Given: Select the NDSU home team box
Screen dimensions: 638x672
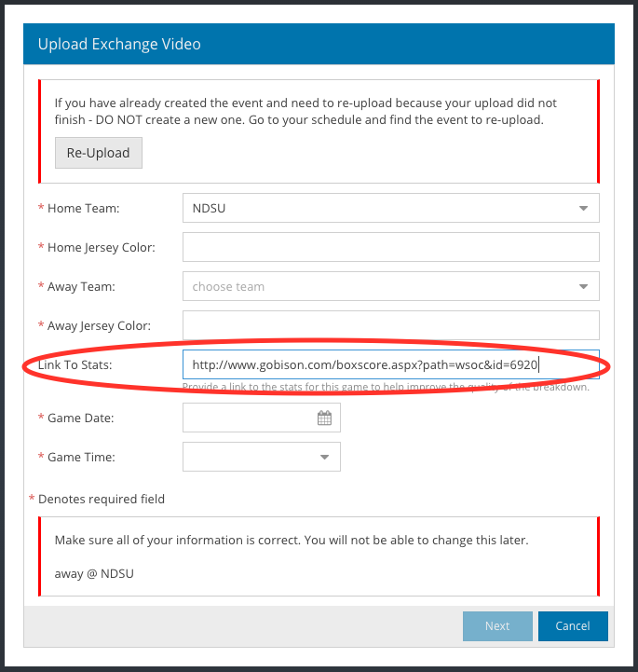Looking at the screenshot, I should coord(391,208).
